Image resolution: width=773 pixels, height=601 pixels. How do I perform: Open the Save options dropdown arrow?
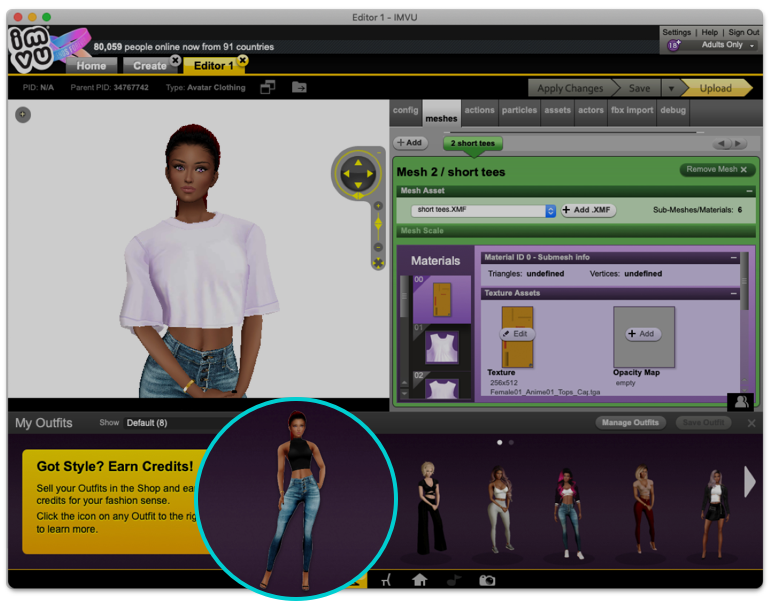(671, 89)
